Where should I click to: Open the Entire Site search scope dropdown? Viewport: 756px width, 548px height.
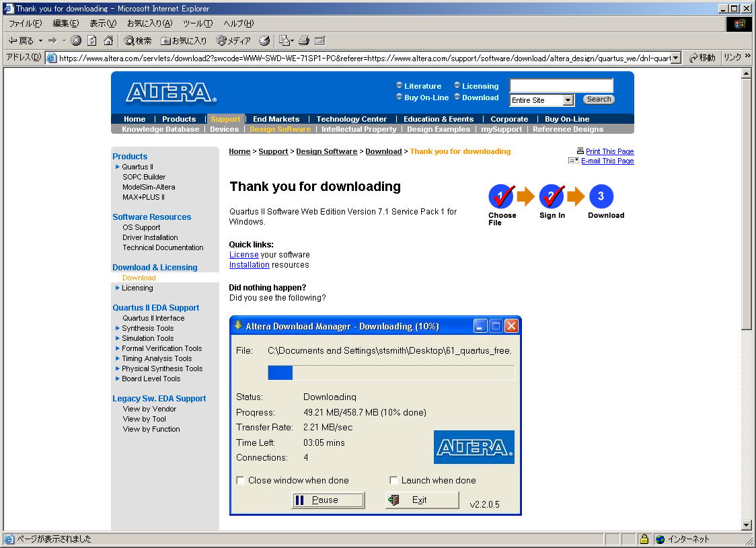click(568, 100)
